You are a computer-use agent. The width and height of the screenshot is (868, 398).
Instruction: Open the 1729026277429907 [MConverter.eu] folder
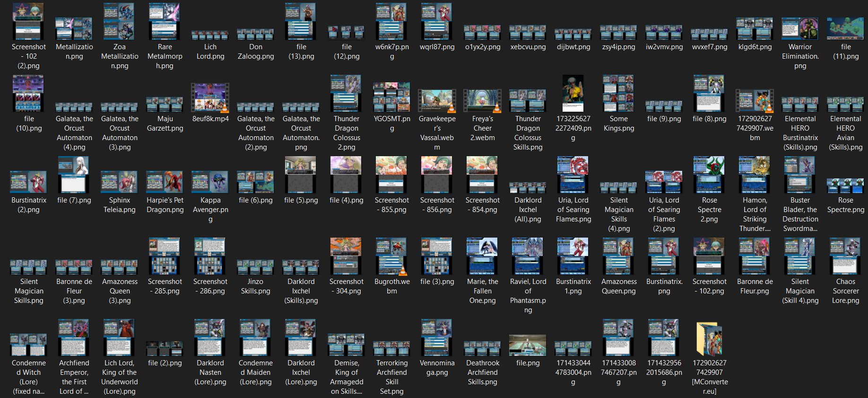(x=709, y=338)
